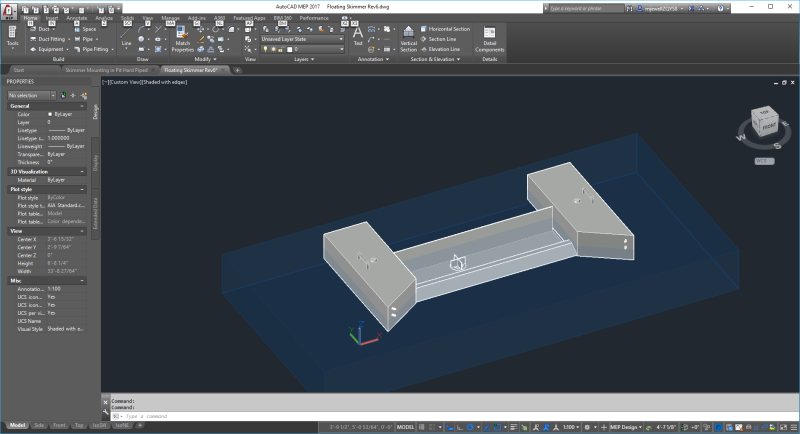The width and height of the screenshot is (800, 434).
Task: Select the Space tool
Action: pyautogui.click(x=85, y=29)
